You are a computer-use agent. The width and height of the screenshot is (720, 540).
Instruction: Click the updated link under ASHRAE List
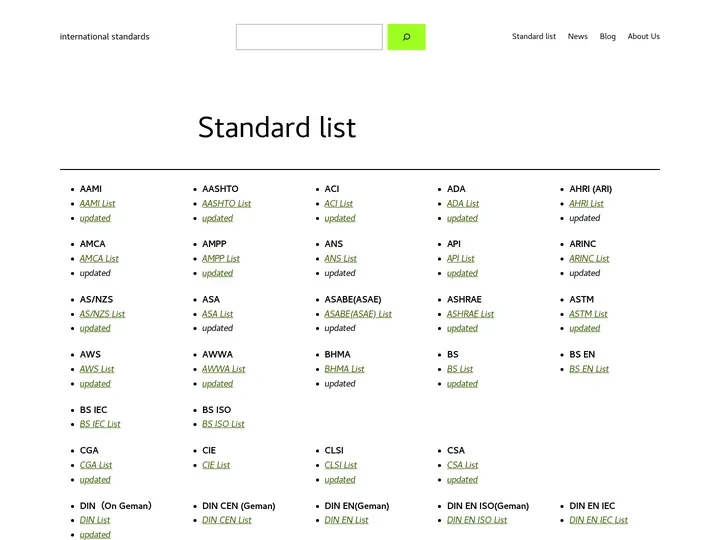pos(462,328)
